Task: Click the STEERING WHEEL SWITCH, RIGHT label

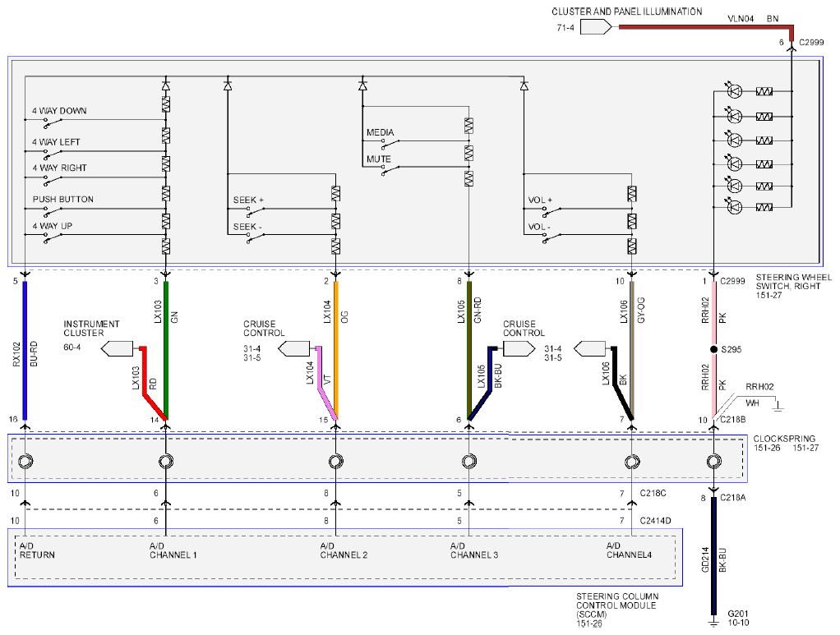Action: (793, 282)
